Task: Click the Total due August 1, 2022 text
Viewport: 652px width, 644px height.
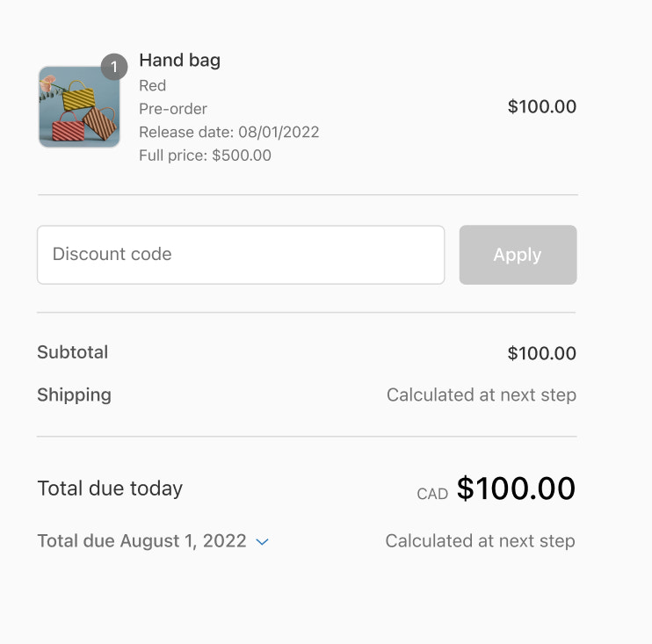Action: [141, 541]
